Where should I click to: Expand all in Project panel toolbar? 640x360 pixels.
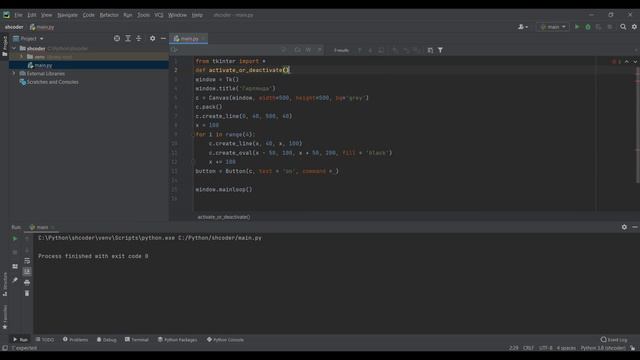pyautogui.click(x=128, y=38)
